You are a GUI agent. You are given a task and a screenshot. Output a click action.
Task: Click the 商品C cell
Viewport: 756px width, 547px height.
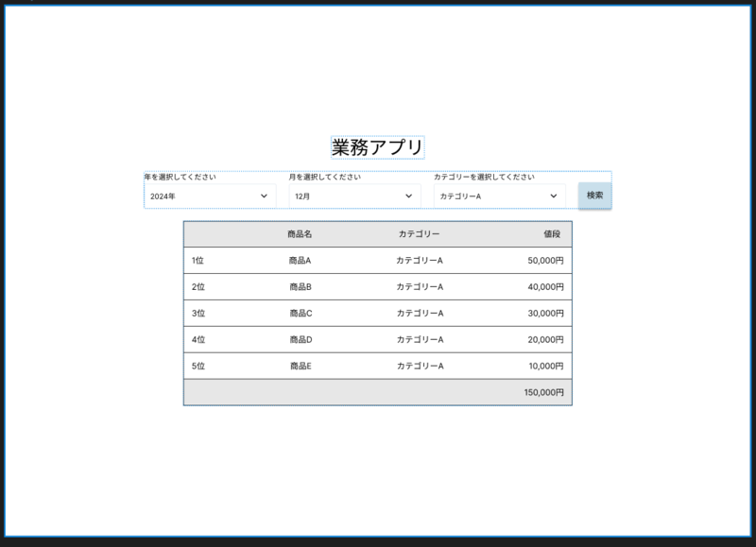pyautogui.click(x=301, y=314)
